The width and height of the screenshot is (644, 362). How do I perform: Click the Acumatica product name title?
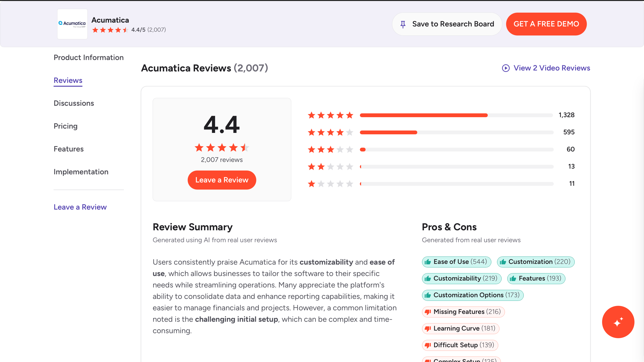110,20
